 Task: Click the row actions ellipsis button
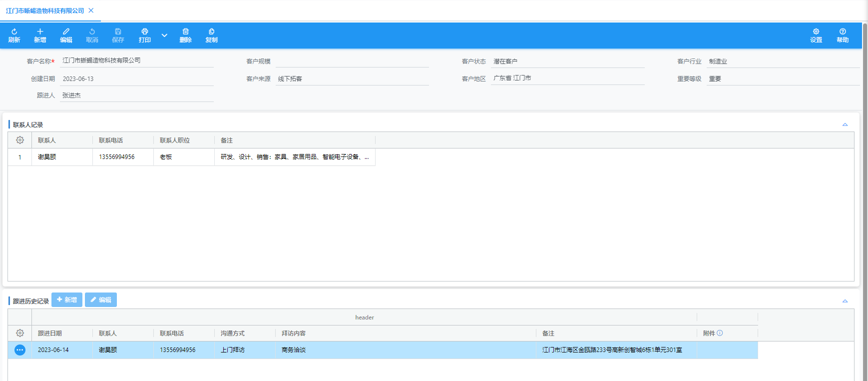point(20,350)
